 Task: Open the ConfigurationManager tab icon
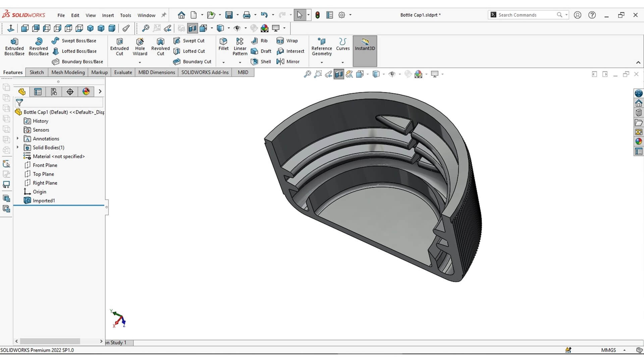point(54,92)
